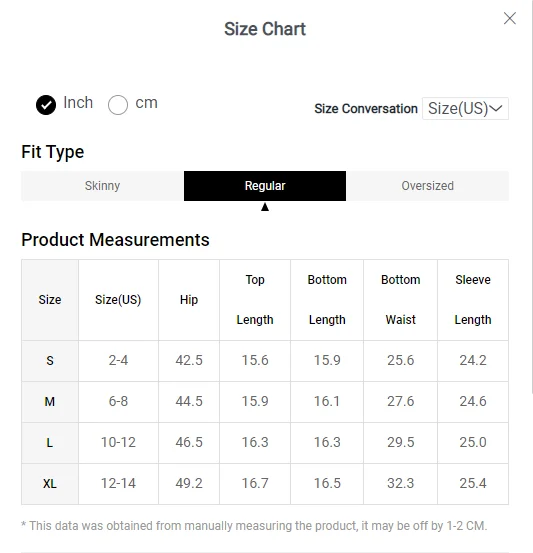
Task: Click the Sleeve Length column header
Action: (473, 300)
